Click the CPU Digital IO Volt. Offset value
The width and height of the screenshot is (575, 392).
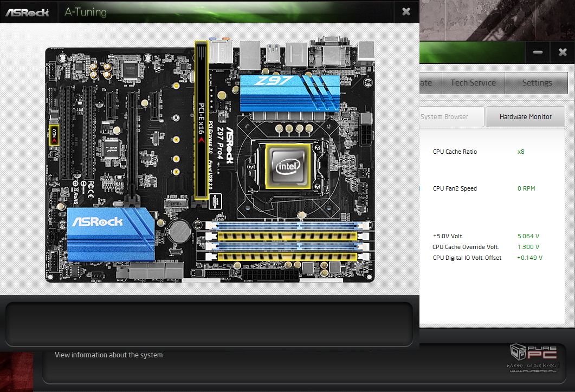click(529, 258)
